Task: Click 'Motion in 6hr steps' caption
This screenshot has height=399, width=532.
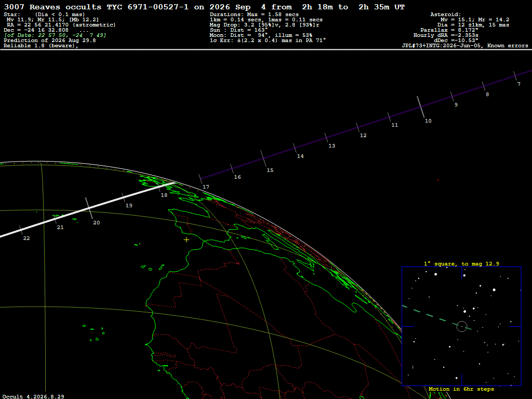Action: tap(461, 389)
